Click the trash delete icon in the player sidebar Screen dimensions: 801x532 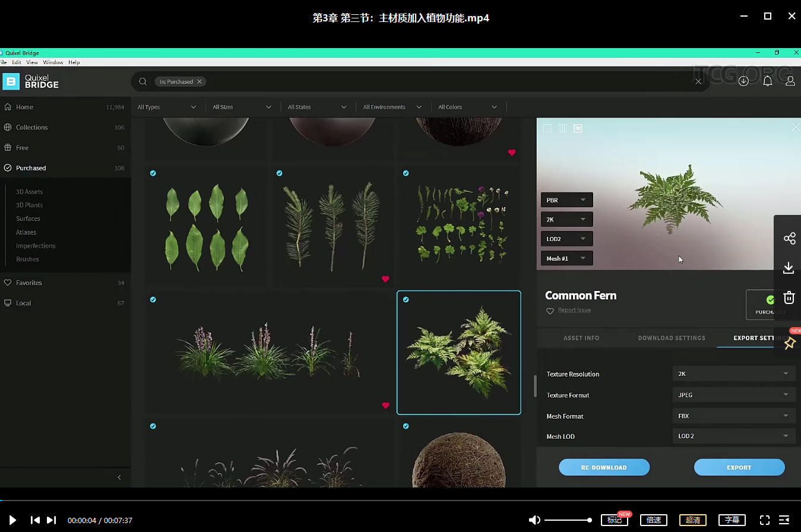point(789,297)
